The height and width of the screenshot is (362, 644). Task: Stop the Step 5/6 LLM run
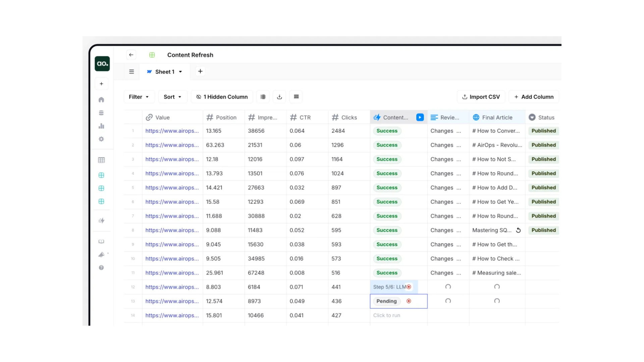409,287
